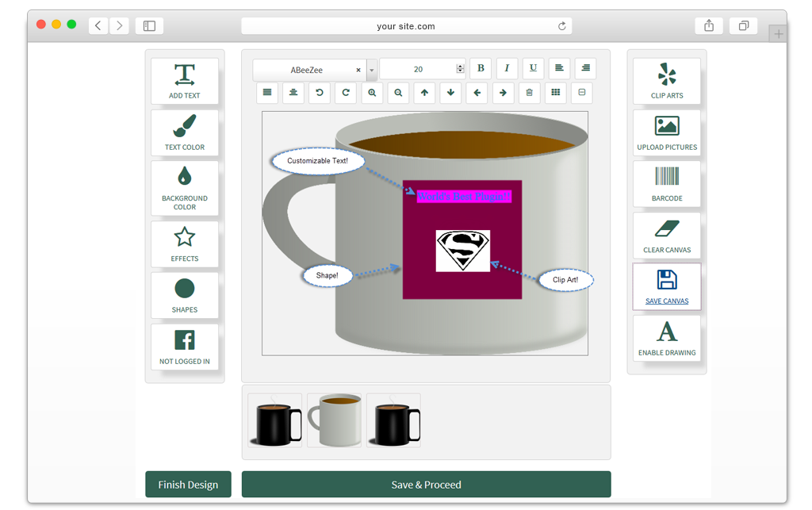The height and width of the screenshot is (510, 812).
Task: Reload the page with the refresh icon
Action: point(562,26)
